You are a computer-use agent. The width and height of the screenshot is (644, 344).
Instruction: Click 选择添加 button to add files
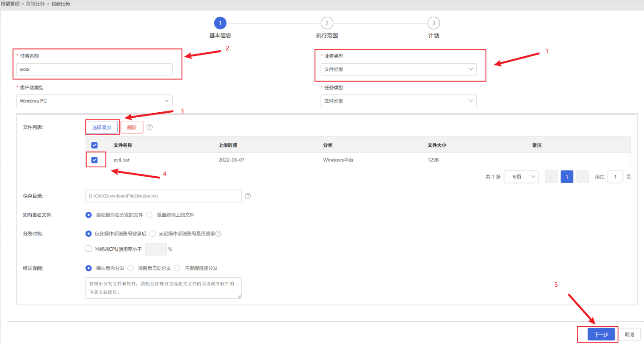102,128
